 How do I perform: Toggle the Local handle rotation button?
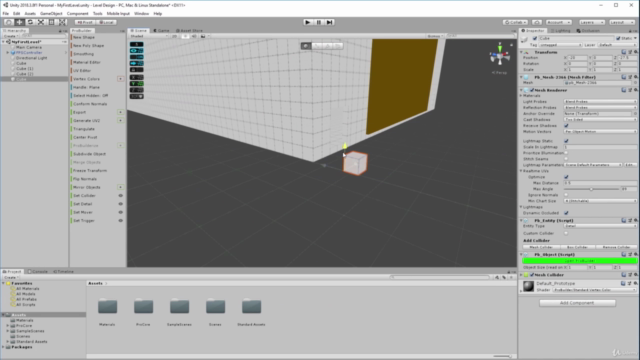107,22
